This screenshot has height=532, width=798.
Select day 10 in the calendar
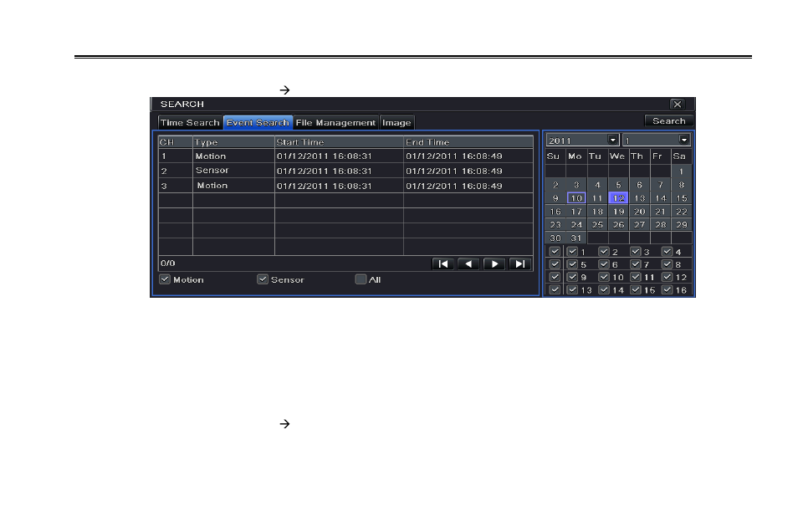pos(576,198)
